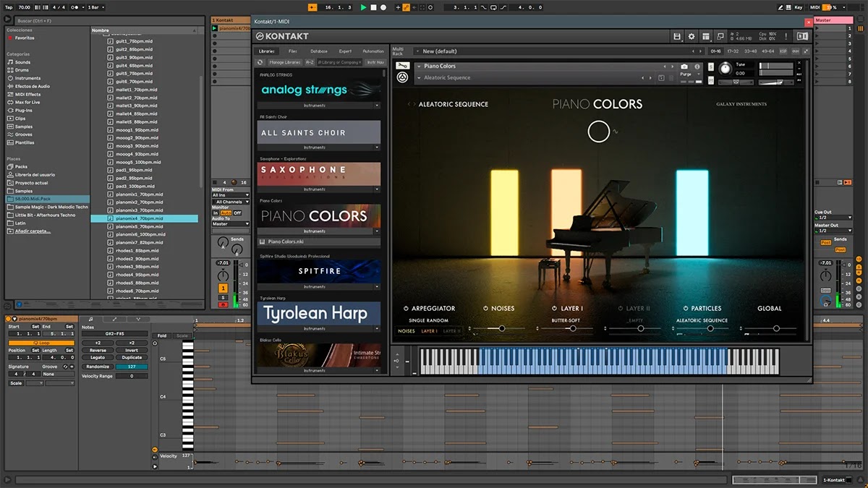This screenshot has height=488, width=868.
Task: Click the Kontakt warning exclamation icon
Action: [x=785, y=36]
